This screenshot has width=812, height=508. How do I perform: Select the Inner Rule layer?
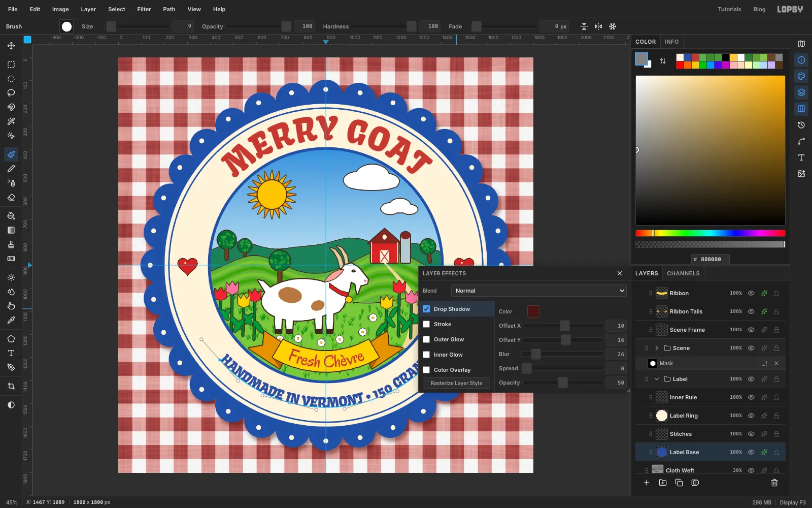(710, 397)
